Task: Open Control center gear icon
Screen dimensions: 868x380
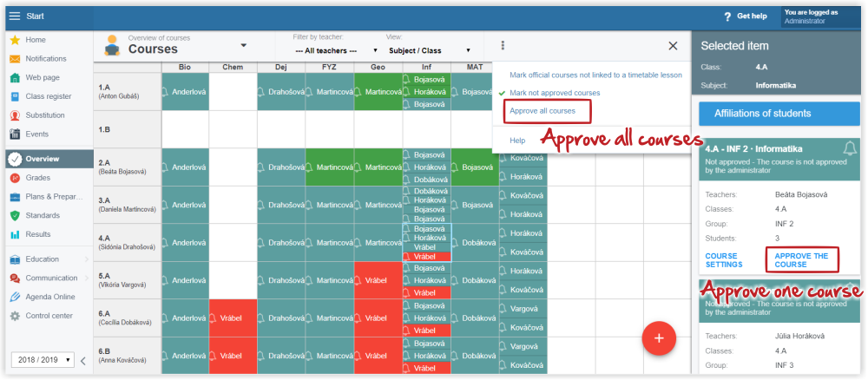Action: (15, 316)
